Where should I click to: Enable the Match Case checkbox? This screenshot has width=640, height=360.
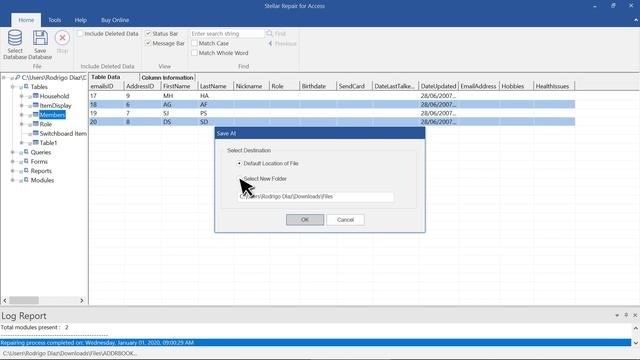pos(195,43)
